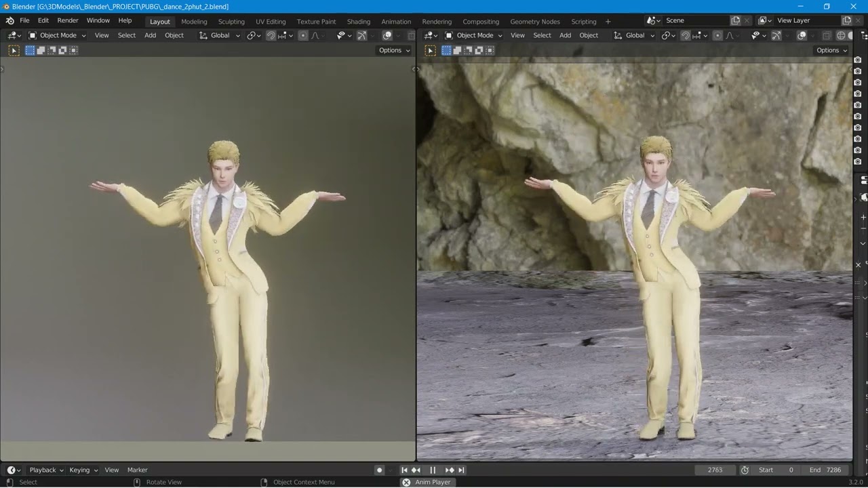
Task: Toggle gizmo display in right viewport
Action: 776,35
